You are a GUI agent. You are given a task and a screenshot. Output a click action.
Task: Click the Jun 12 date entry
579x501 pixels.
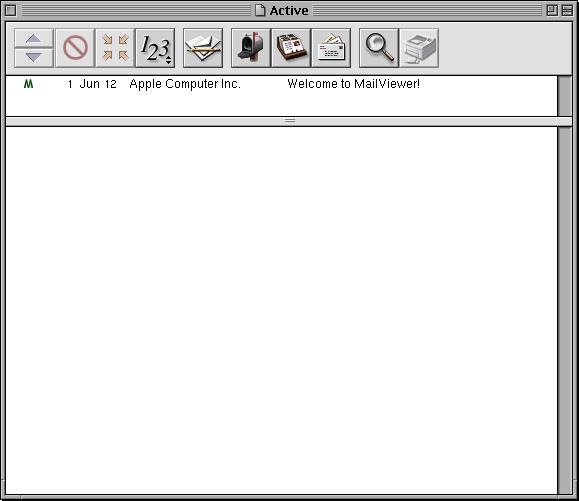98,84
